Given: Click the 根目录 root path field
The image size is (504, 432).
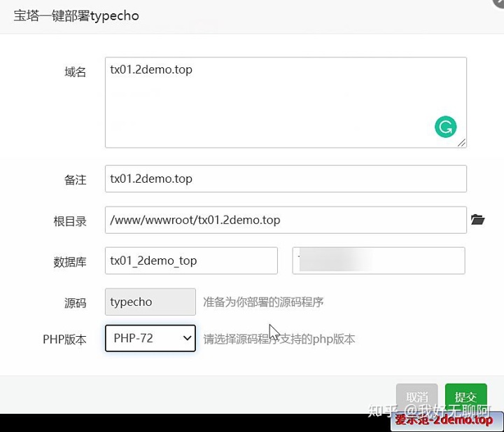Looking at the screenshot, I should click(x=286, y=220).
